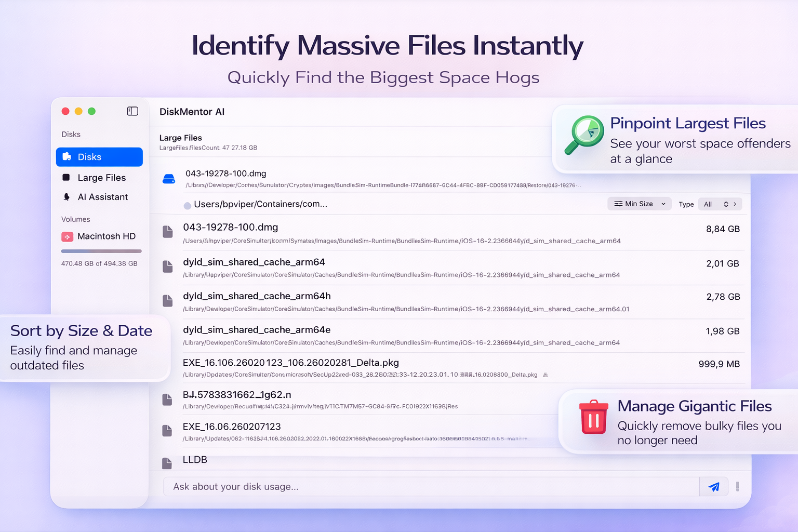
Task: Click the Ask about your disk usage field
Action: coord(364,486)
